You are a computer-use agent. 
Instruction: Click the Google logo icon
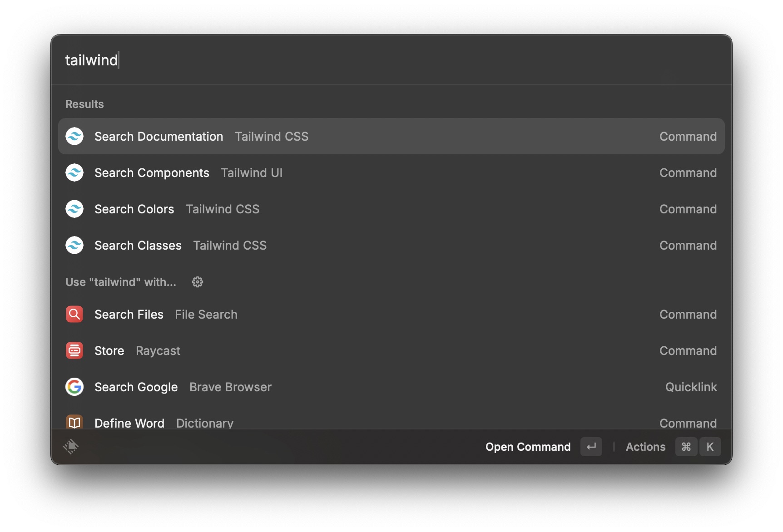click(74, 387)
